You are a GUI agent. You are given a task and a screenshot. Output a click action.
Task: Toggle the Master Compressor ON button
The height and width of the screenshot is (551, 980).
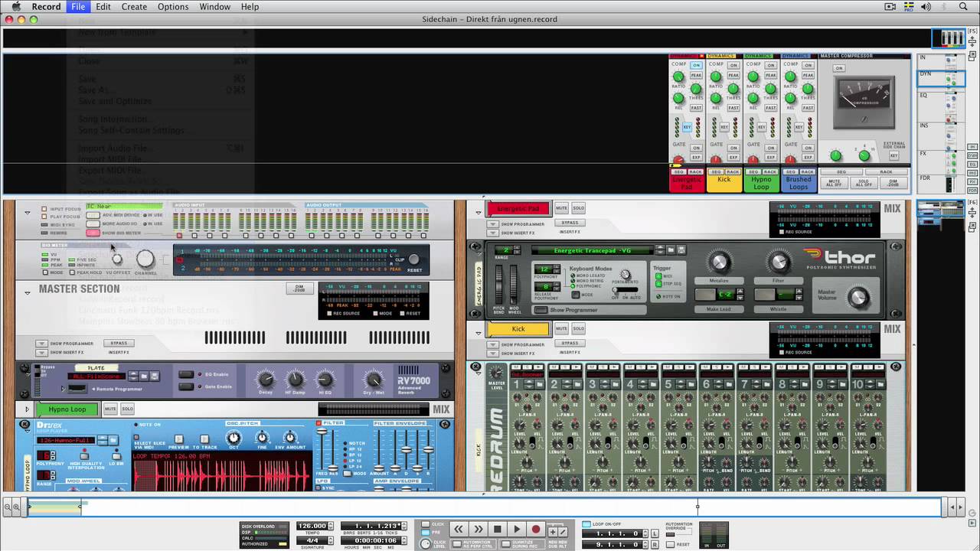(x=839, y=68)
